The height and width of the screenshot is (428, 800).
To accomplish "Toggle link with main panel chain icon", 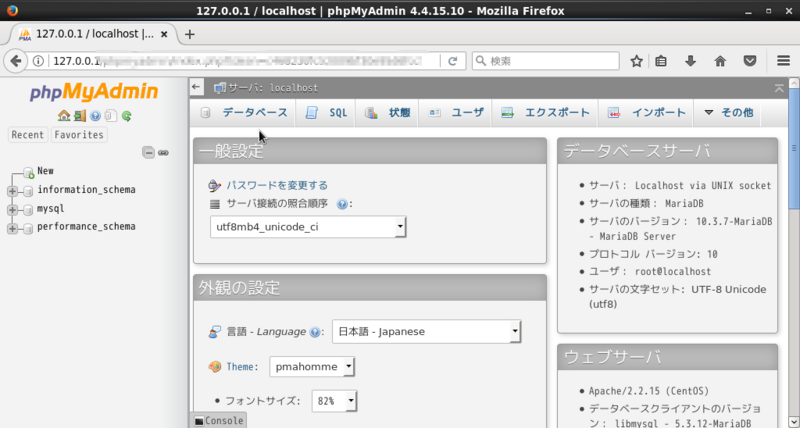I will (x=163, y=153).
